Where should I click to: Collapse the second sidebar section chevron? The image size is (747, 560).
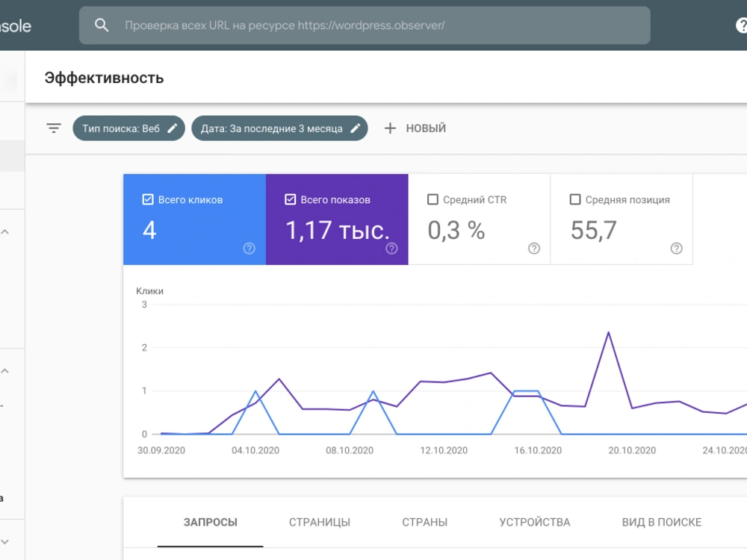pos(5,371)
